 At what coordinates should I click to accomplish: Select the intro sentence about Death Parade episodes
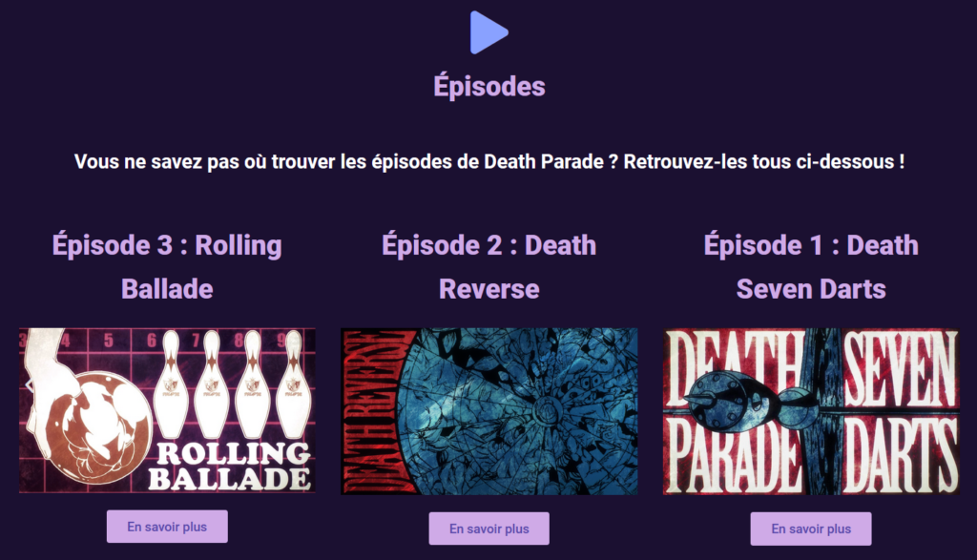(489, 162)
